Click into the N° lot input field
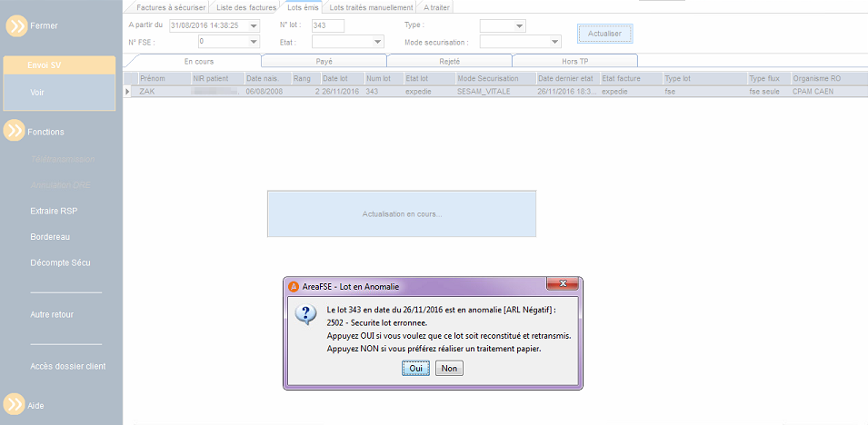 tap(328, 25)
